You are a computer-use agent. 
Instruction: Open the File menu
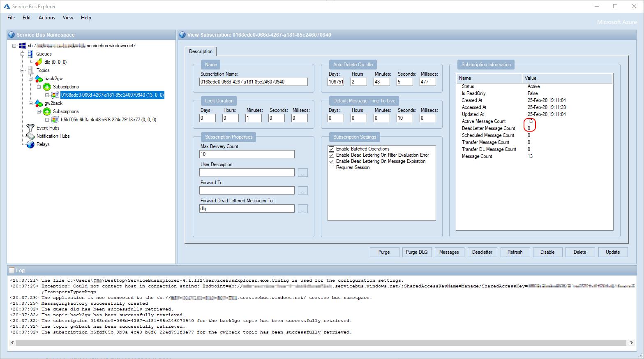(11, 18)
